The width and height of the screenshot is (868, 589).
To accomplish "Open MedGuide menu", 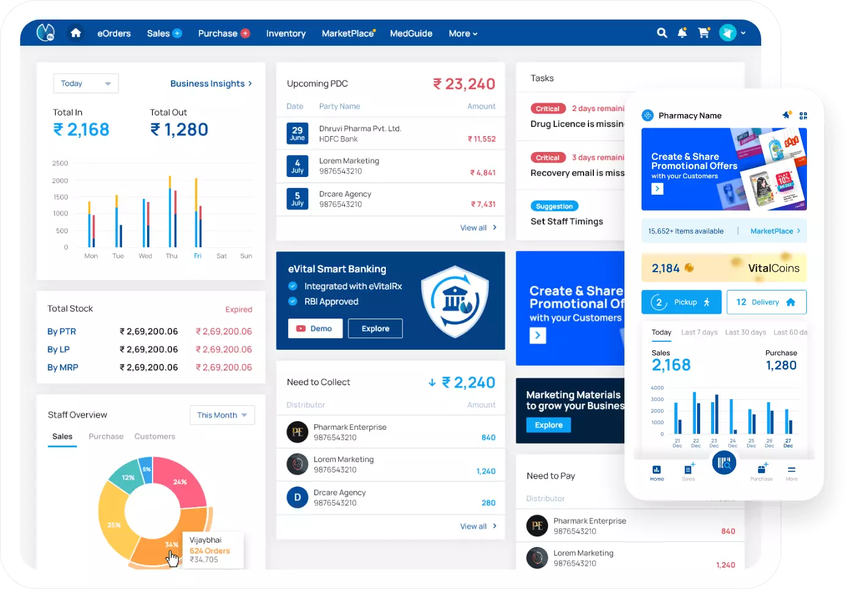I will 411,34.
